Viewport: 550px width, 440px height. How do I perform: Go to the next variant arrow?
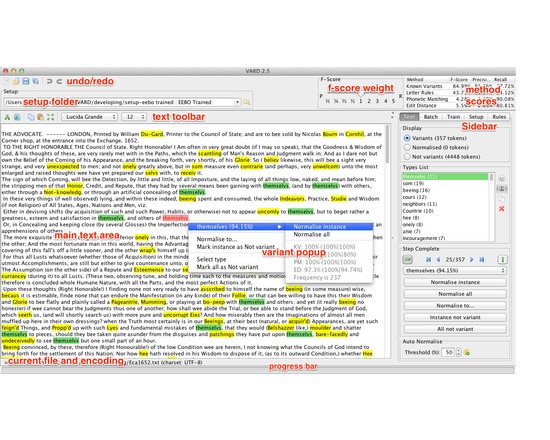[x=472, y=260]
